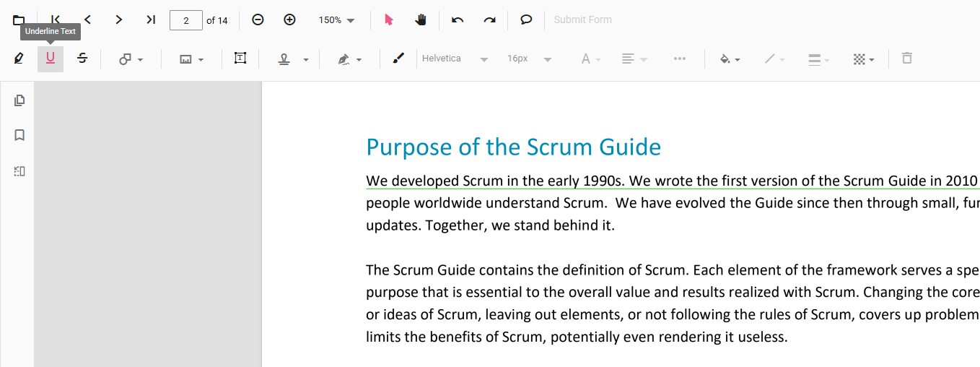Jump to the last page
980x367 pixels.
pyautogui.click(x=151, y=20)
